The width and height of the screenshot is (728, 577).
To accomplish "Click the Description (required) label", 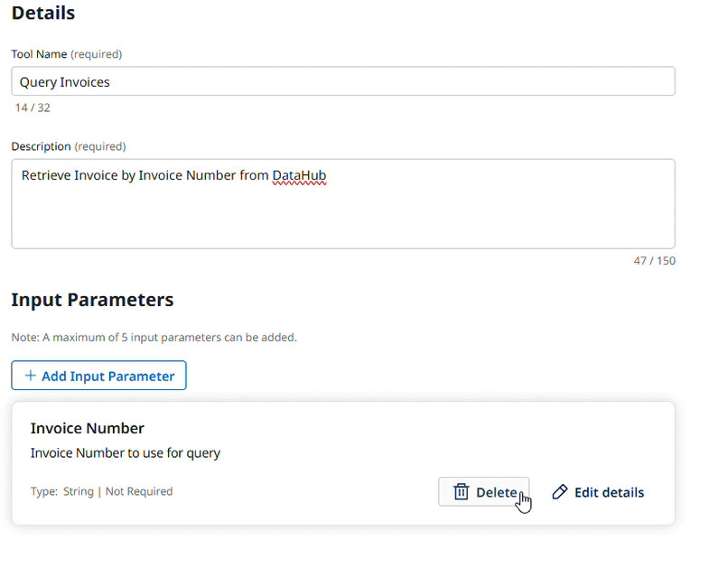I will [x=69, y=146].
